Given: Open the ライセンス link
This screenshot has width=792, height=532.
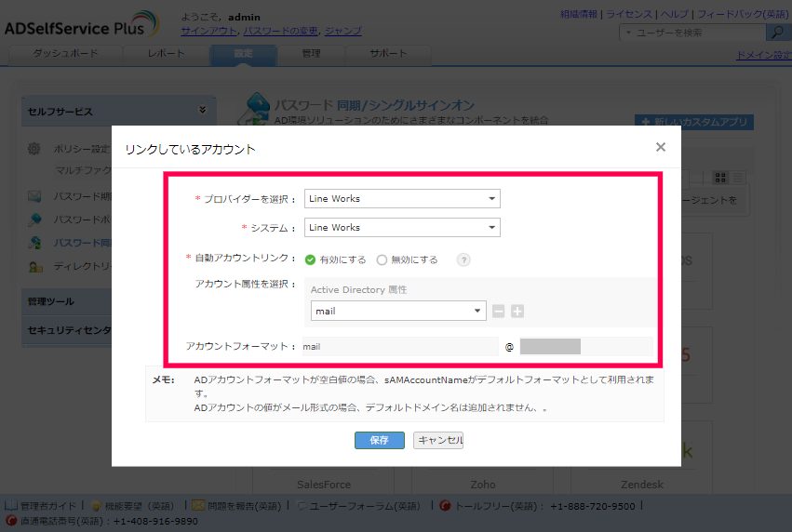Looking at the screenshot, I should click(x=629, y=14).
